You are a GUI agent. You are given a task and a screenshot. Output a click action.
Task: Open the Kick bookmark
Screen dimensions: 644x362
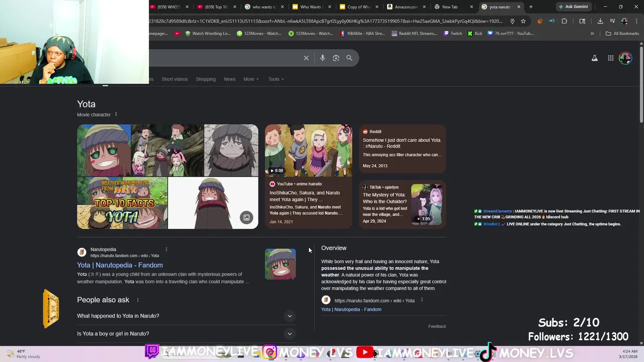(x=475, y=34)
